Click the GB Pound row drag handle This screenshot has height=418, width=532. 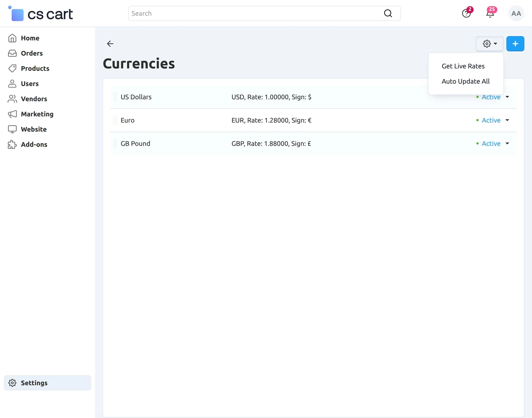(x=115, y=143)
